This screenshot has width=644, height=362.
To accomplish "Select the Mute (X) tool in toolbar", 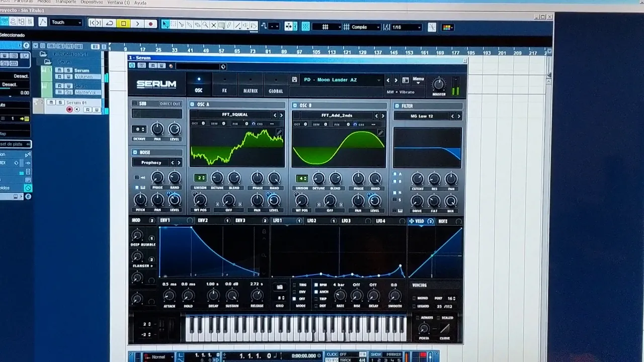I will 213,25.
